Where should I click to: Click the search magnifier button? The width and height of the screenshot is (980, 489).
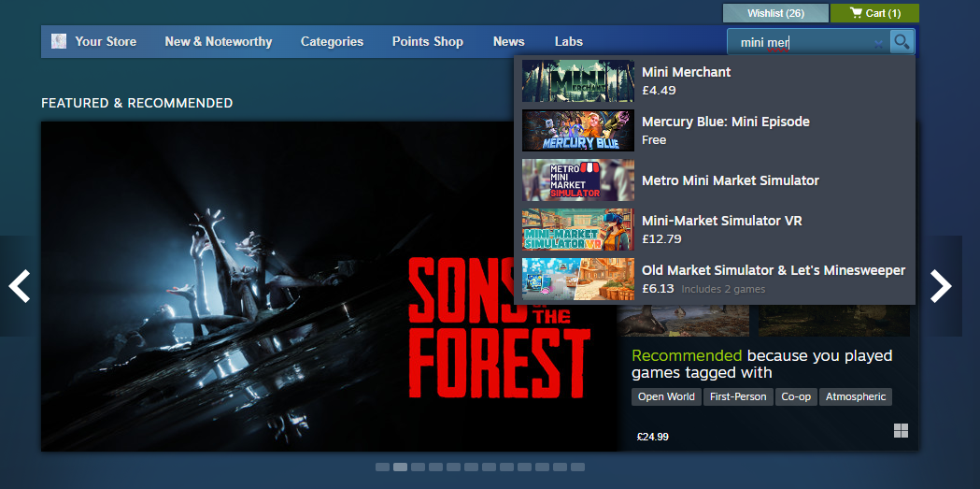pyautogui.click(x=902, y=42)
